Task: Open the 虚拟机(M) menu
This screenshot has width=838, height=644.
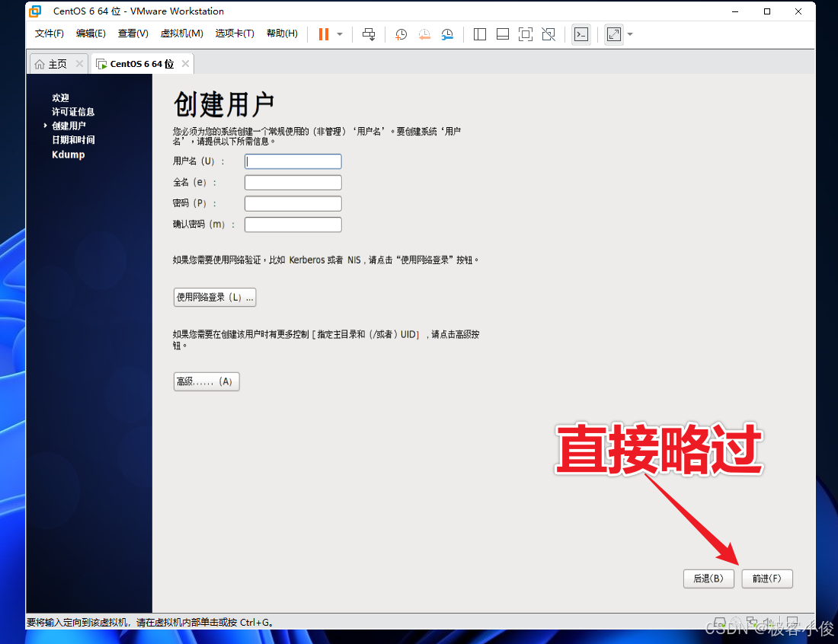Action: (x=182, y=33)
